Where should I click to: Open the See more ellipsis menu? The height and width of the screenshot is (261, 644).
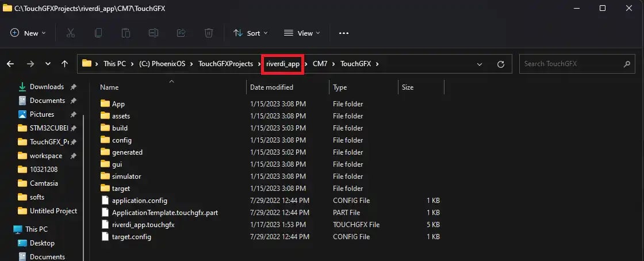coord(344,33)
